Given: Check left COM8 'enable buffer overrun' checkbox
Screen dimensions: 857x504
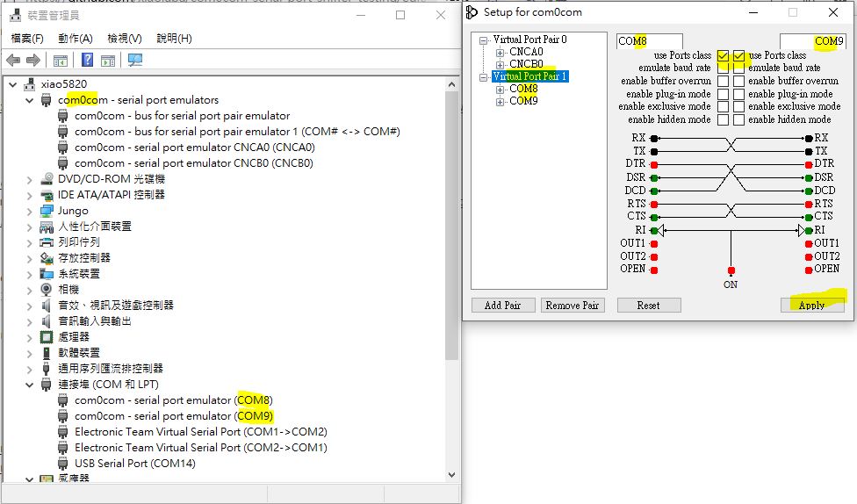Looking at the screenshot, I should pyautogui.click(x=724, y=81).
